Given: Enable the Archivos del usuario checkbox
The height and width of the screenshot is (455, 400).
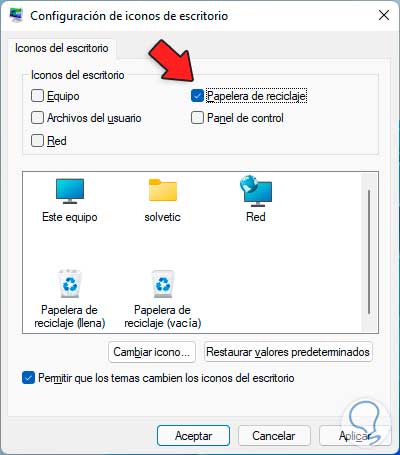Looking at the screenshot, I should (x=37, y=118).
